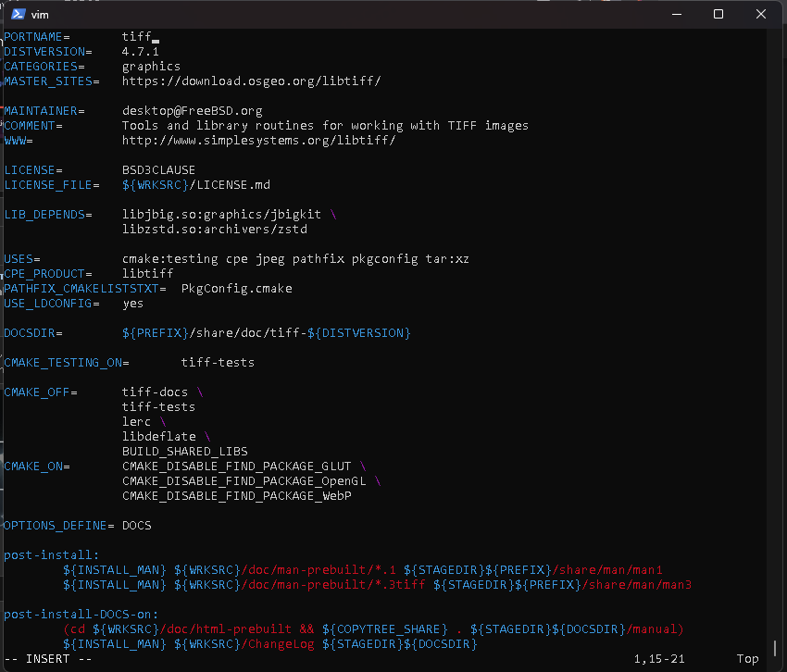Click the CMAKE_OFF= variable name

tap(41, 392)
